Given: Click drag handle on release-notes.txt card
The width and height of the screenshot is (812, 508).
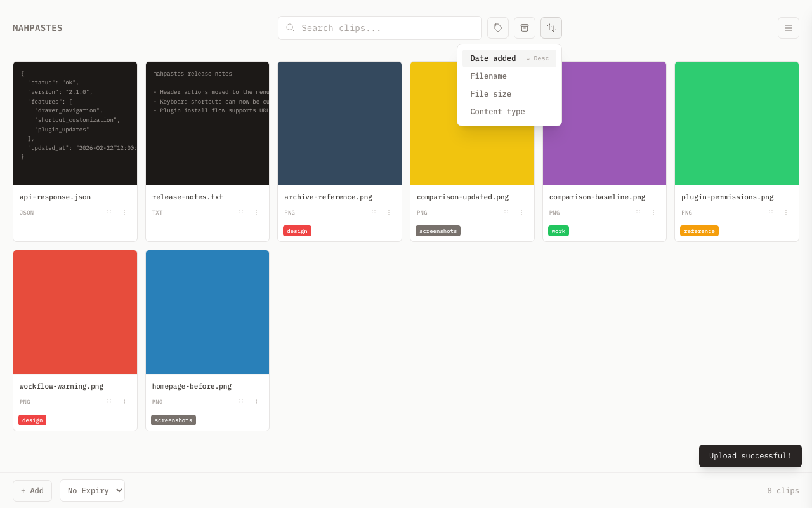Looking at the screenshot, I should point(241,213).
